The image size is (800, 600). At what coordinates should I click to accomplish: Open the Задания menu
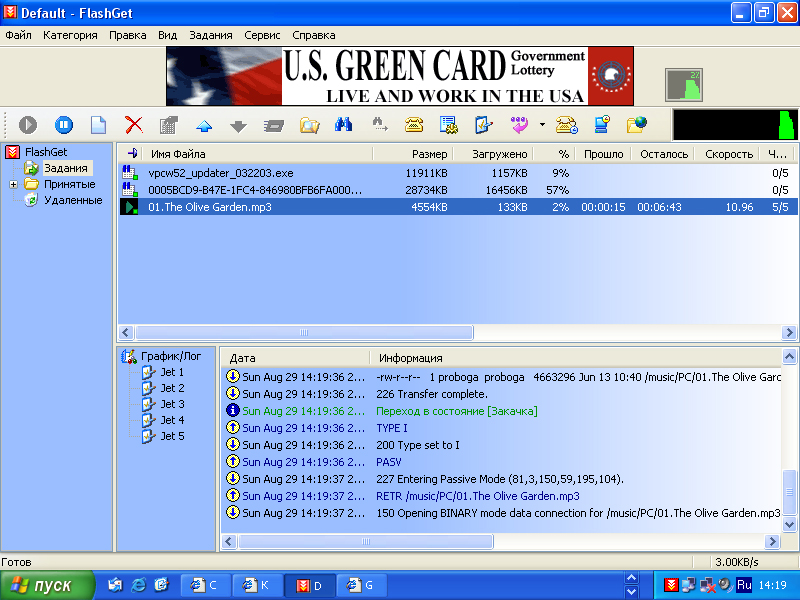pos(211,35)
